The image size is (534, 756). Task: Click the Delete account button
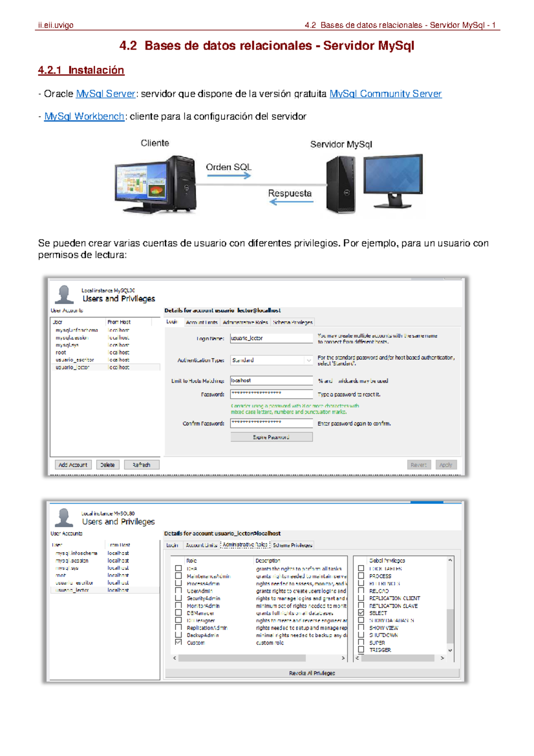pos(107,465)
